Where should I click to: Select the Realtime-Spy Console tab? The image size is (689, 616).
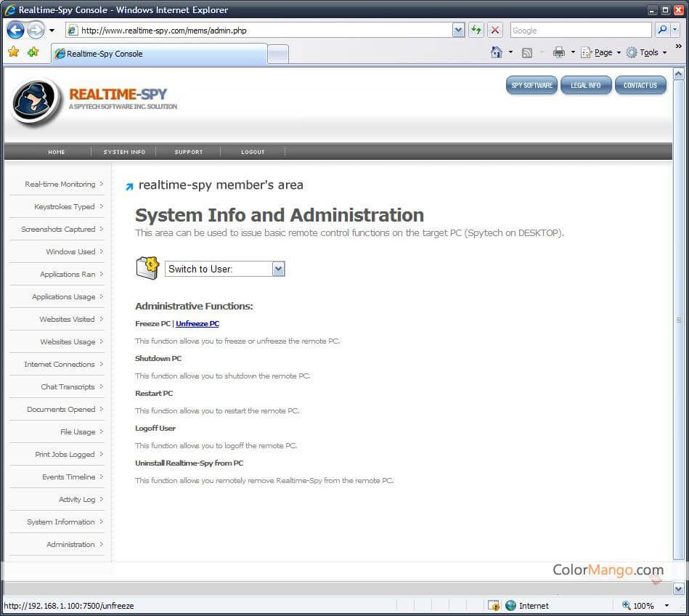pos(159,54)
